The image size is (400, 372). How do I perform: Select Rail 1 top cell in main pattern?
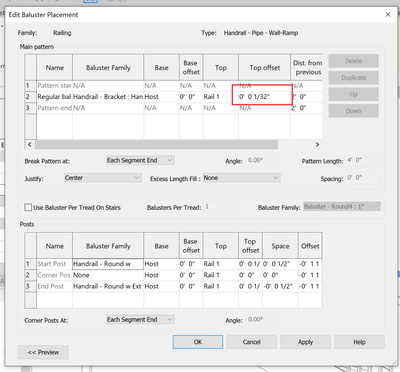[x=221, y=97]
